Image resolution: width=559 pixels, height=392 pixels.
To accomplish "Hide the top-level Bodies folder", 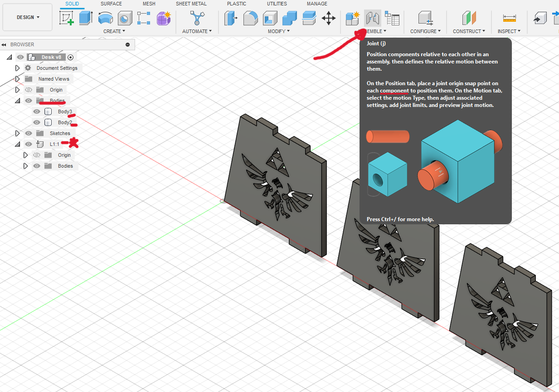I will click(29, 101).
